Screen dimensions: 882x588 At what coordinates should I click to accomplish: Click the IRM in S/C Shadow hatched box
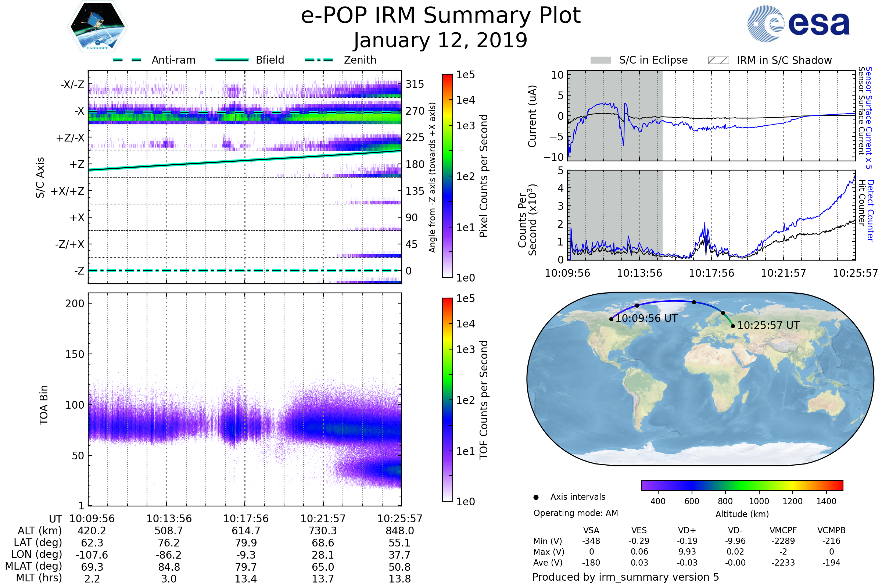pyautogui.click(x=718, y=60)
